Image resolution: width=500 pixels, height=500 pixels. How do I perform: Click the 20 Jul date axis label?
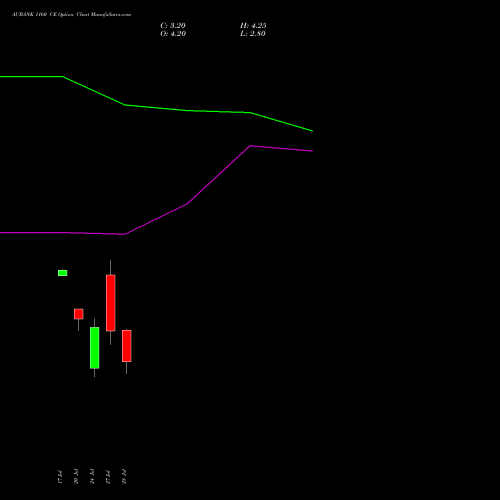[76, 477]
